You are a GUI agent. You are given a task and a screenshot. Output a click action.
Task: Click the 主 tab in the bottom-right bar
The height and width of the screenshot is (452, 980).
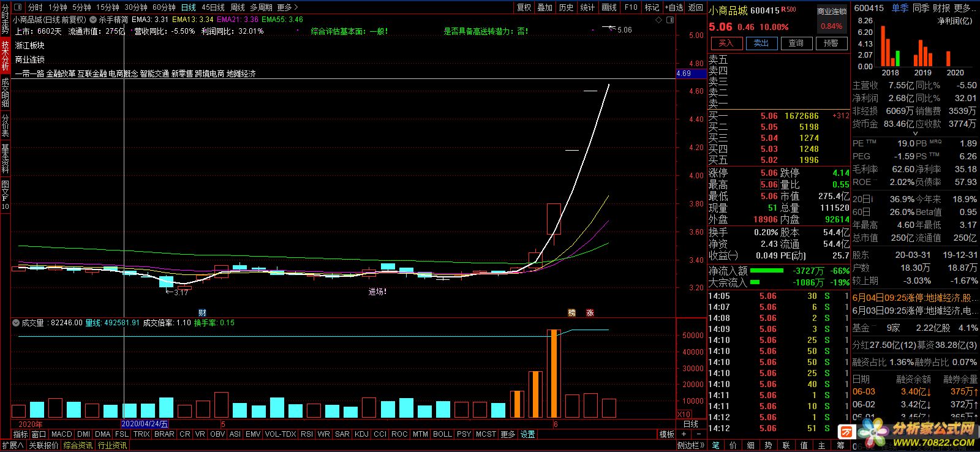pos(822,445)
